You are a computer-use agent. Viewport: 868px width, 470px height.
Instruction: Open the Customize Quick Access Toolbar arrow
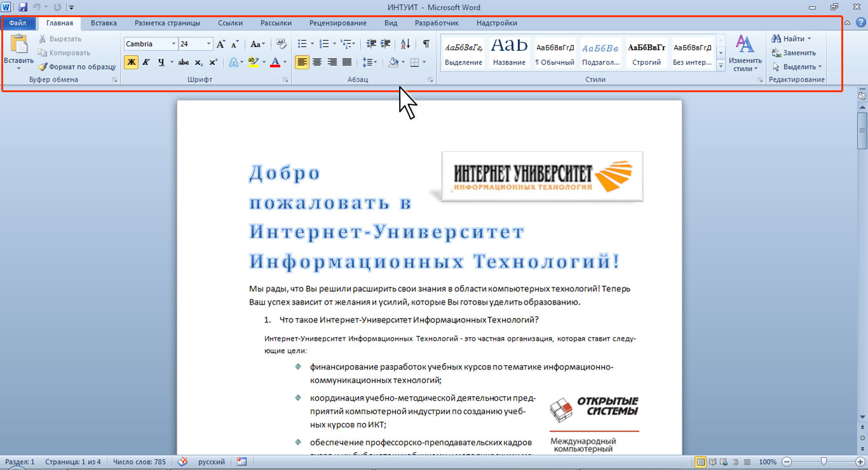pyautogui.click(x=71, y=8)
